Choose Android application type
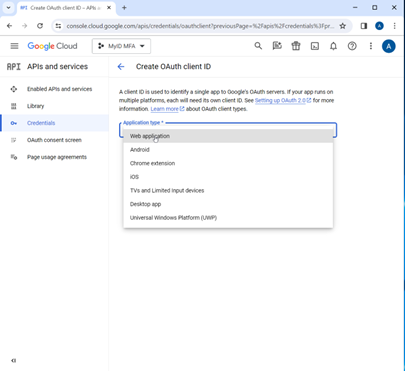Image resolution: width=405 pixels, height=371 pixels. (x=228, y=150)
